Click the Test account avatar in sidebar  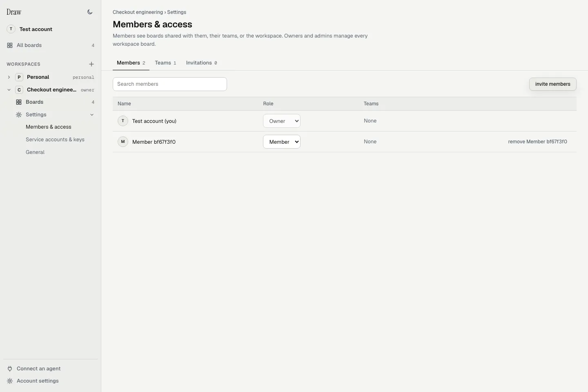click(11, 29)
